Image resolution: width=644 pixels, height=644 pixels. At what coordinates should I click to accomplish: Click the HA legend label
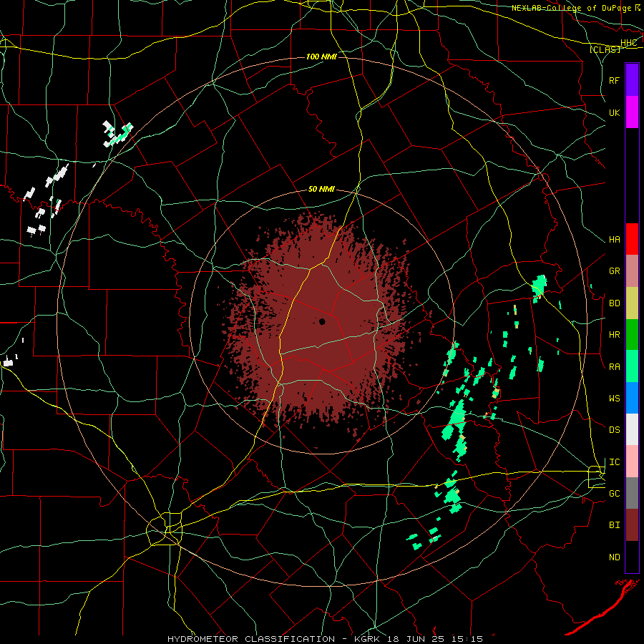tap(615, 240)
